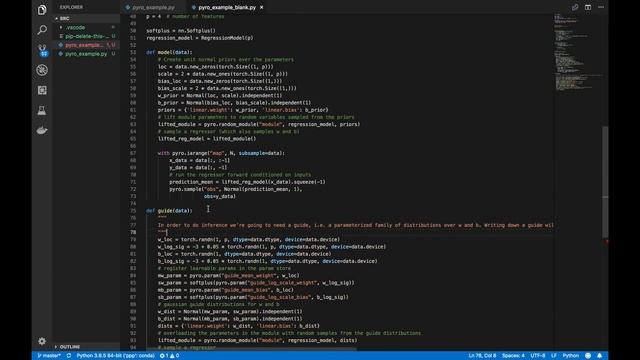Click the Ln 78, Col 8 indicator
Image resolution: width=640 pixels, height=360 pixels.
(482, 356)
